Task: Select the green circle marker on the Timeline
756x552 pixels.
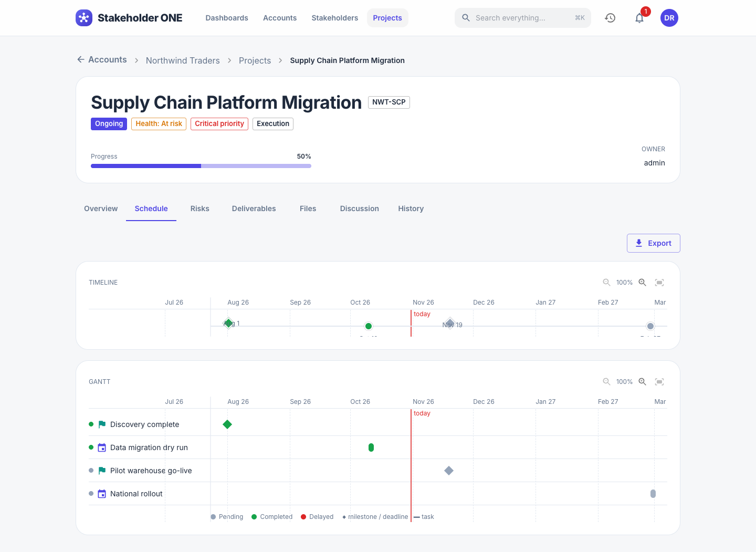Action: tap(369, 326)
